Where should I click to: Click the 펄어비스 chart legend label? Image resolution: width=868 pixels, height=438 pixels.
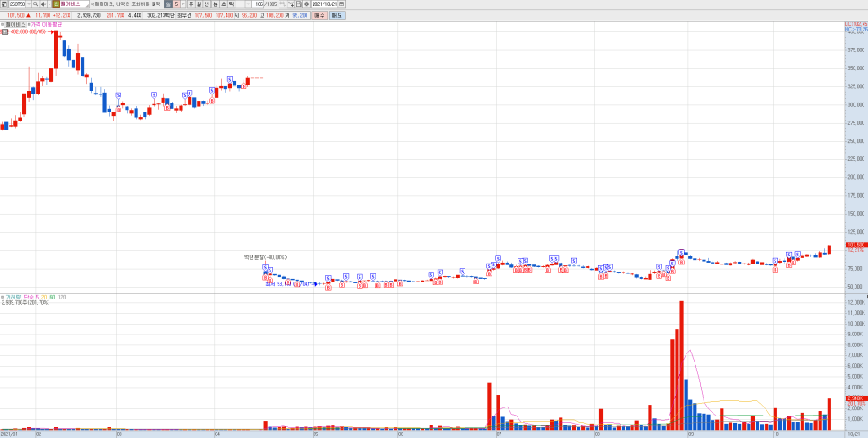(x=15, y=25)
